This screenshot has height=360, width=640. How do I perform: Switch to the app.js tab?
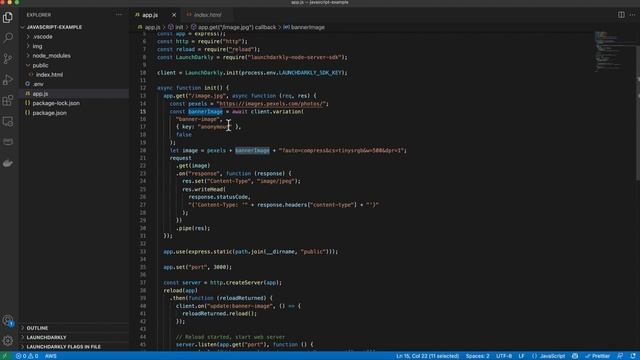[x=150, y=15]
